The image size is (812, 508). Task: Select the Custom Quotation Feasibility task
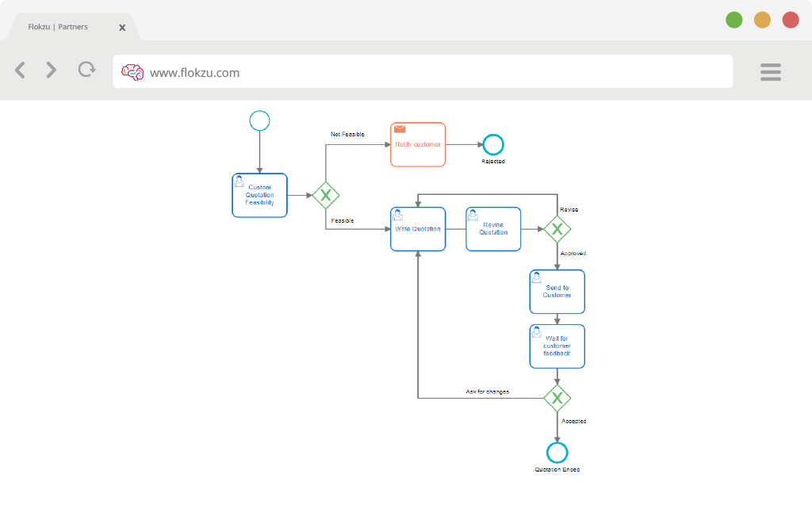click(x=259, y=195)
